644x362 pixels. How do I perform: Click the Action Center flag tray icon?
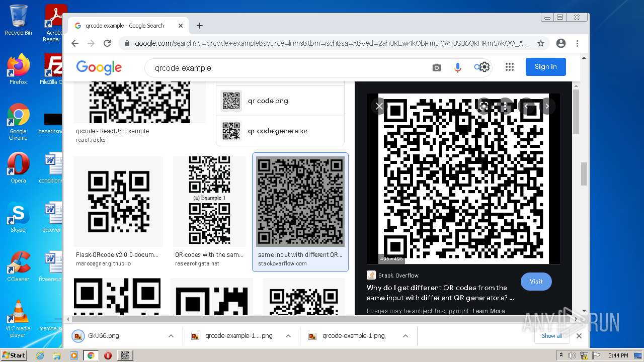(x=596, y=355)
